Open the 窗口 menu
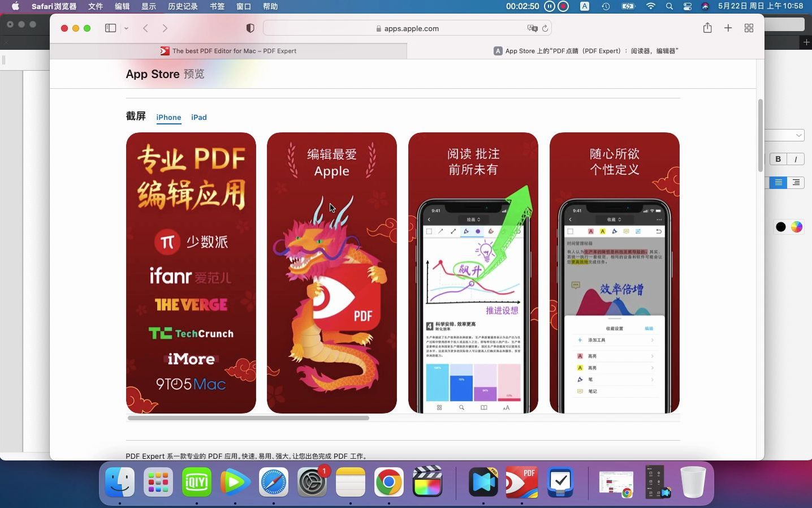 (244, 6)
